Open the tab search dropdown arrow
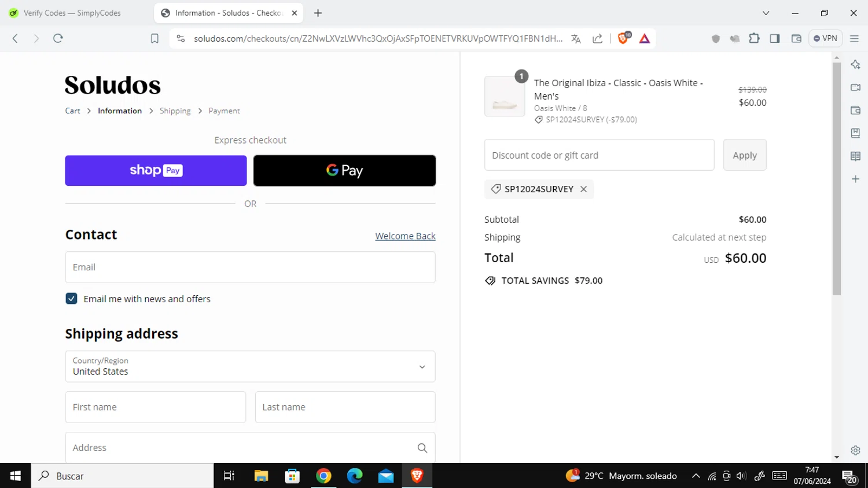The image size is (868, 488). (x=766, y=13)
